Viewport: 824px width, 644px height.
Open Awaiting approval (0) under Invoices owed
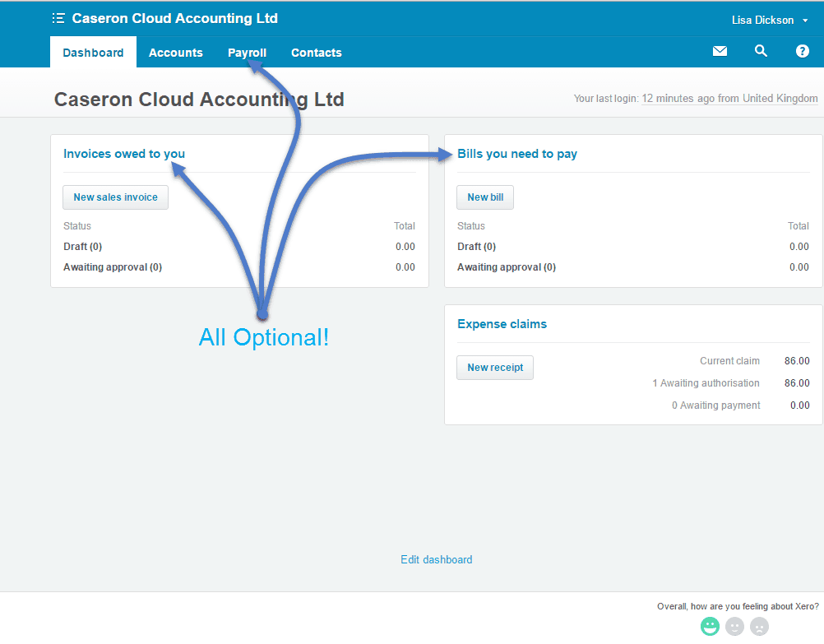(x=113, y=267)
